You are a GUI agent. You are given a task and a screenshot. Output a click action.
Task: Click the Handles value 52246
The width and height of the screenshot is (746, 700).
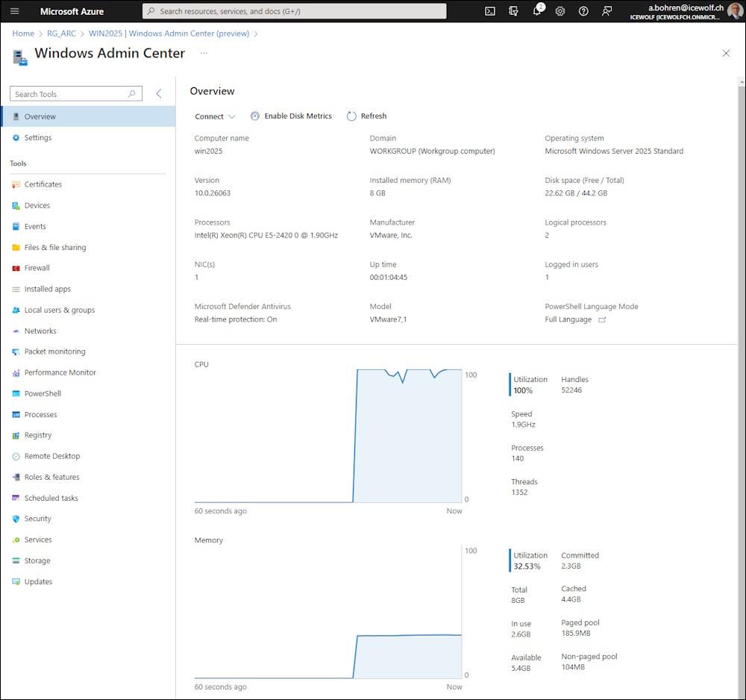tap(571, 390)
